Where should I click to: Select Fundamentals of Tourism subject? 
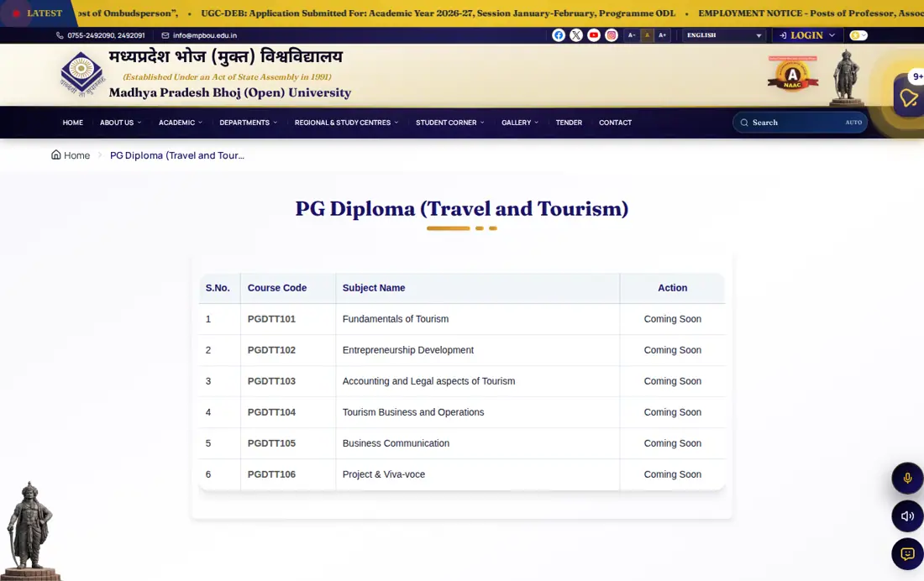click(396, 319)
